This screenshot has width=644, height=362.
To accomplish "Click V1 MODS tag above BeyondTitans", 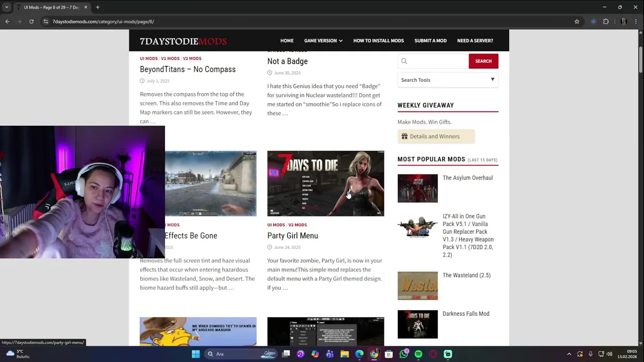I will (170, 58).
